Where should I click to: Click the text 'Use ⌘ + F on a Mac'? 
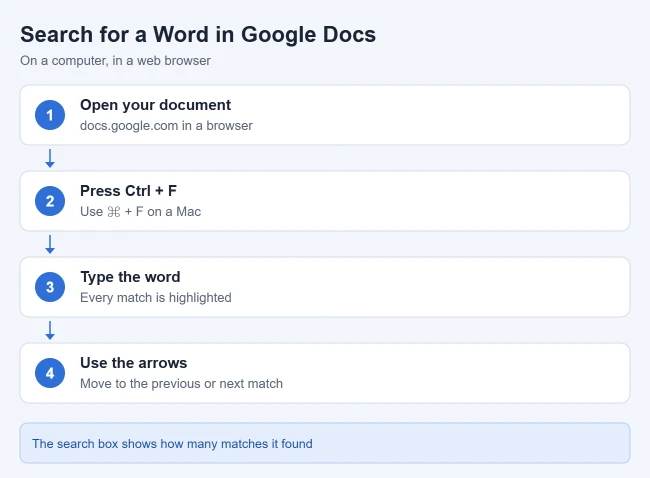click(x=141, y=211)
